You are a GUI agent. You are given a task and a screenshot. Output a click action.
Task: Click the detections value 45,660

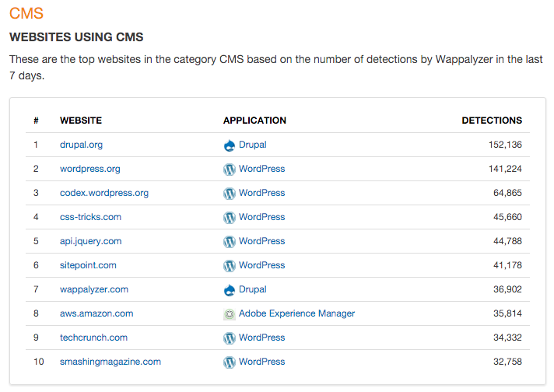pos(508,217)
